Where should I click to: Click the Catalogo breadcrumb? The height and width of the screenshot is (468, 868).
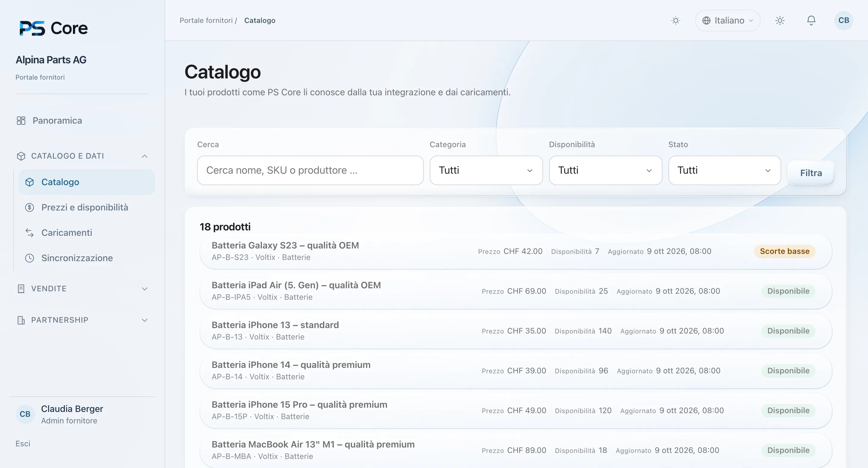tap(260, 21)
